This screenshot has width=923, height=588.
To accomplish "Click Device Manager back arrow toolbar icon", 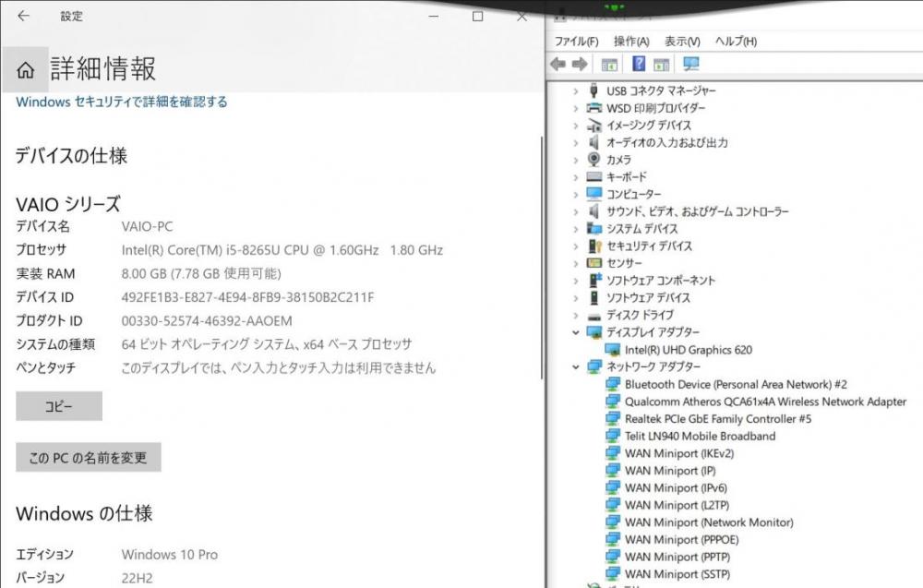I will tap(558, 65).
